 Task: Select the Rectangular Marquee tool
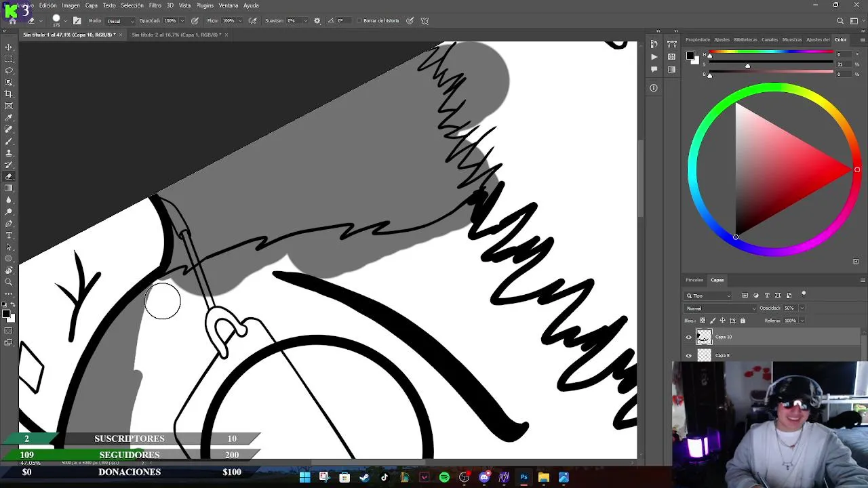9,59
